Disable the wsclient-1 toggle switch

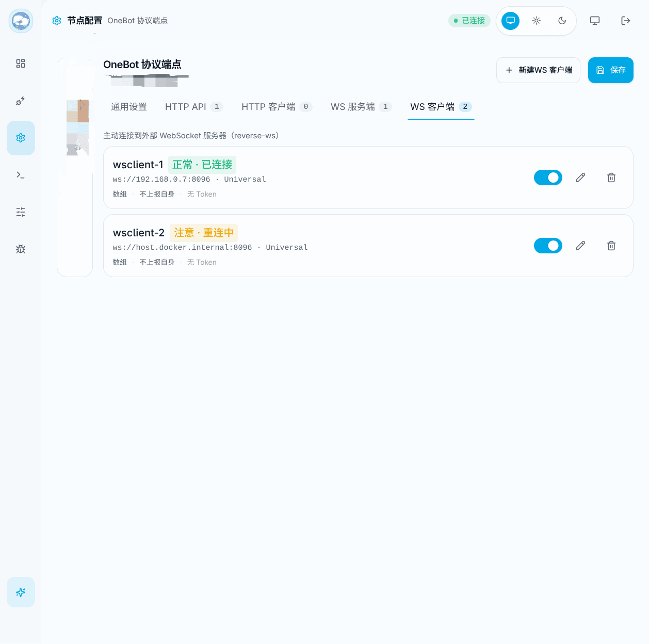click(548, 178)
